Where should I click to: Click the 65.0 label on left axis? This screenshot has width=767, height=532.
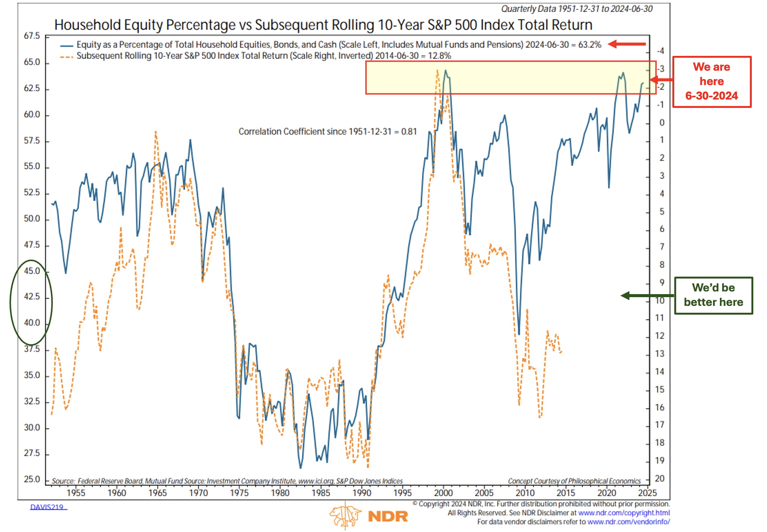click(x=32, y=62)
